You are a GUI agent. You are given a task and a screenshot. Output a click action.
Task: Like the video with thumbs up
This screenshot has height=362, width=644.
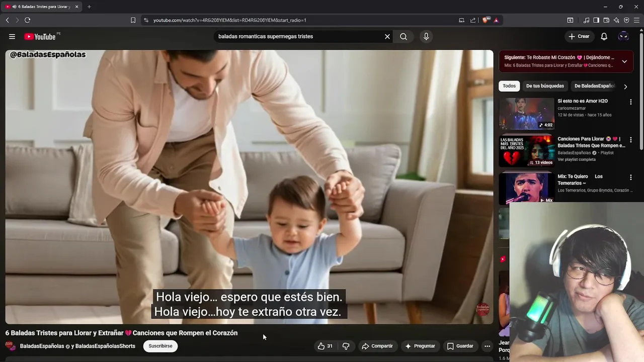tap(325, 346)
